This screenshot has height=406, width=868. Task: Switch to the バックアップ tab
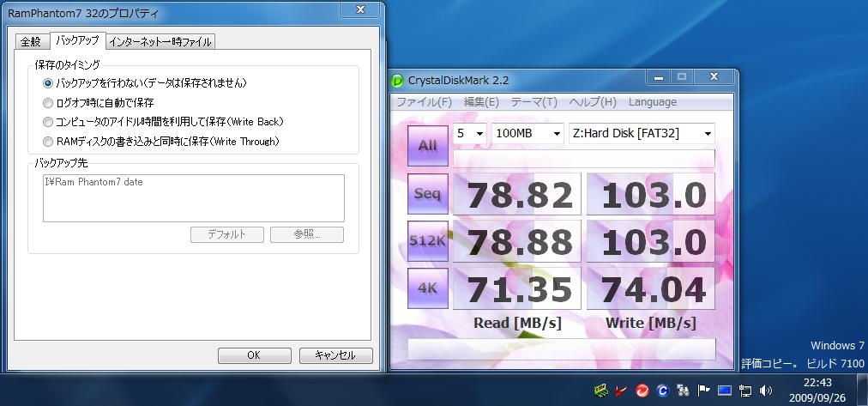click(x=77, y=39)
